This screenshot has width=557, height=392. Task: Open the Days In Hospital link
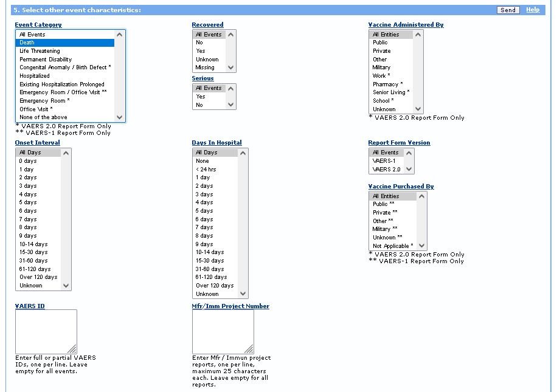216,142
